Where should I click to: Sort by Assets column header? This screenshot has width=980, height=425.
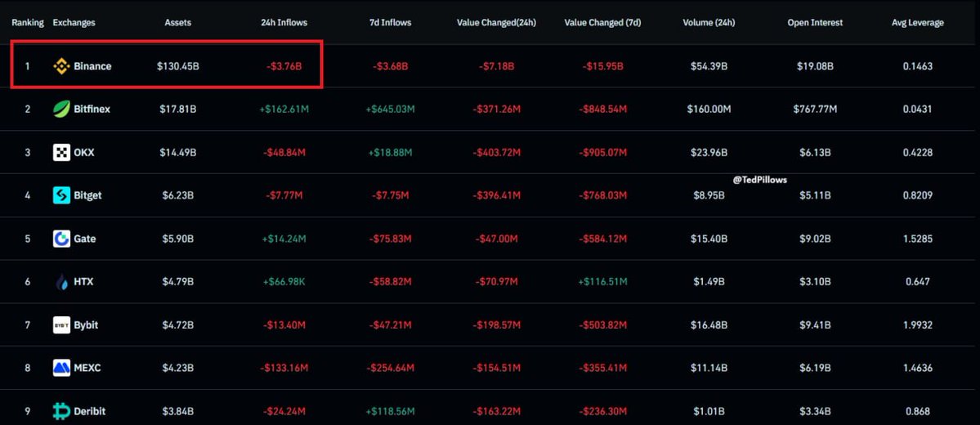click(x=177, y=23)
